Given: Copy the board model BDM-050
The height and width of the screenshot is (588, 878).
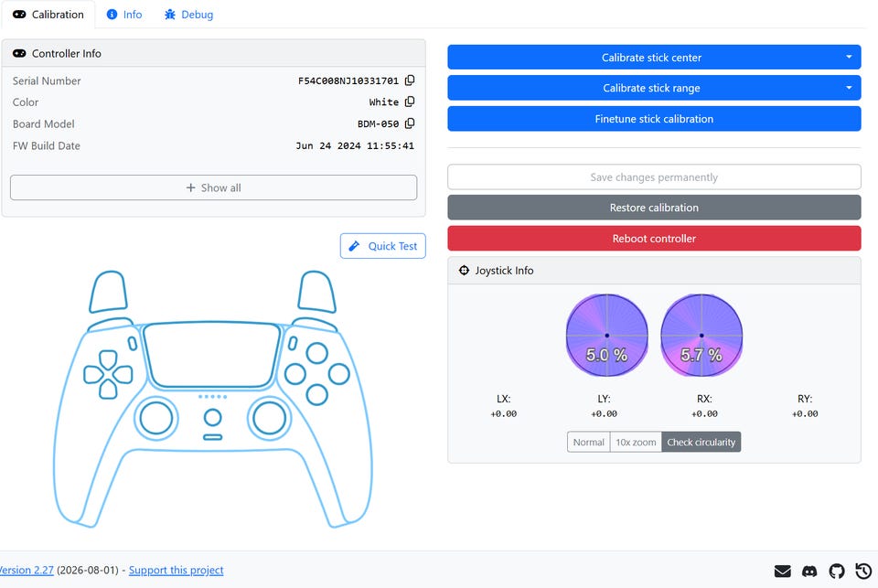Looking at the screenshot, I should click(410, 123).
